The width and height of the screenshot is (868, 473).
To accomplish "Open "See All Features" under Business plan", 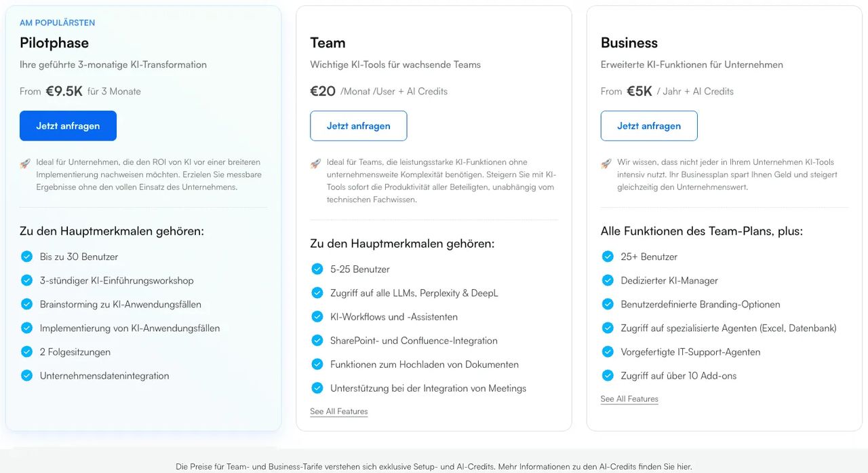I will click(x=629, y=399).
